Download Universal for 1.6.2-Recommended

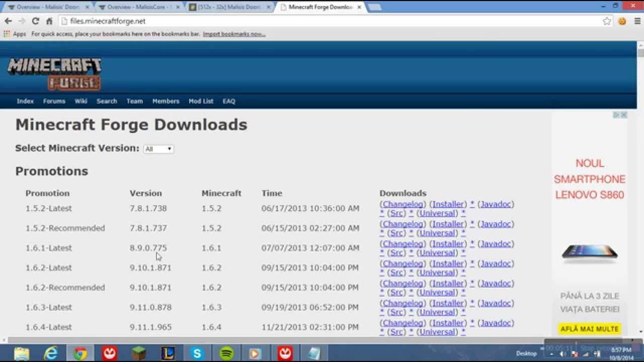pos(437,292)
